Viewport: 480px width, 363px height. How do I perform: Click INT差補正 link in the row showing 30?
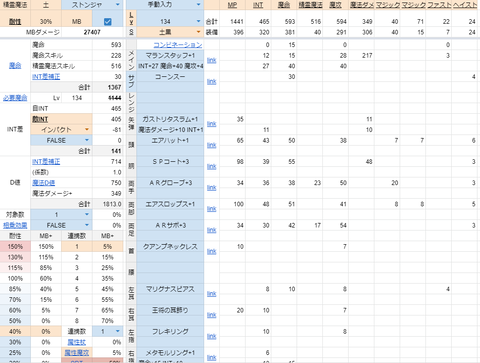coord(46,77)
